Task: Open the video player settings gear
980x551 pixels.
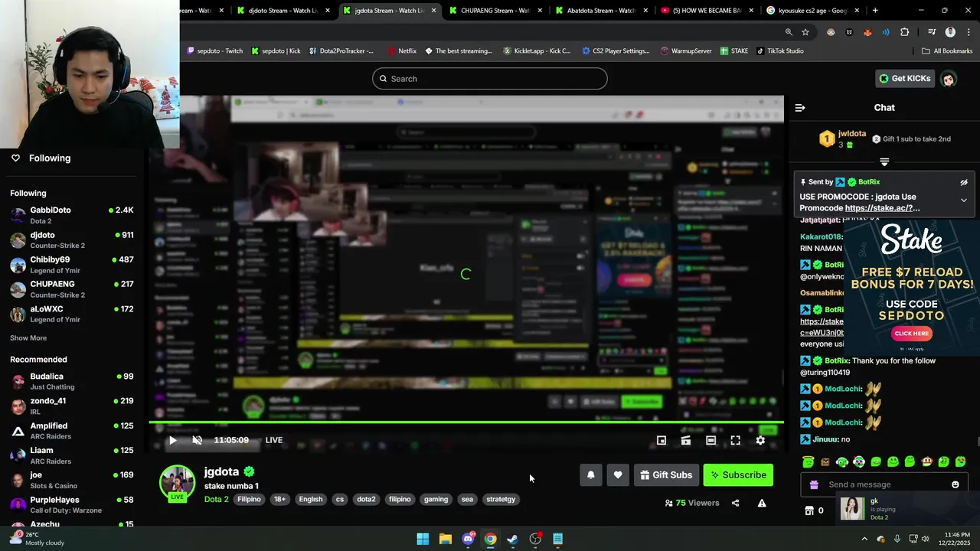Action: click(760, 440)
